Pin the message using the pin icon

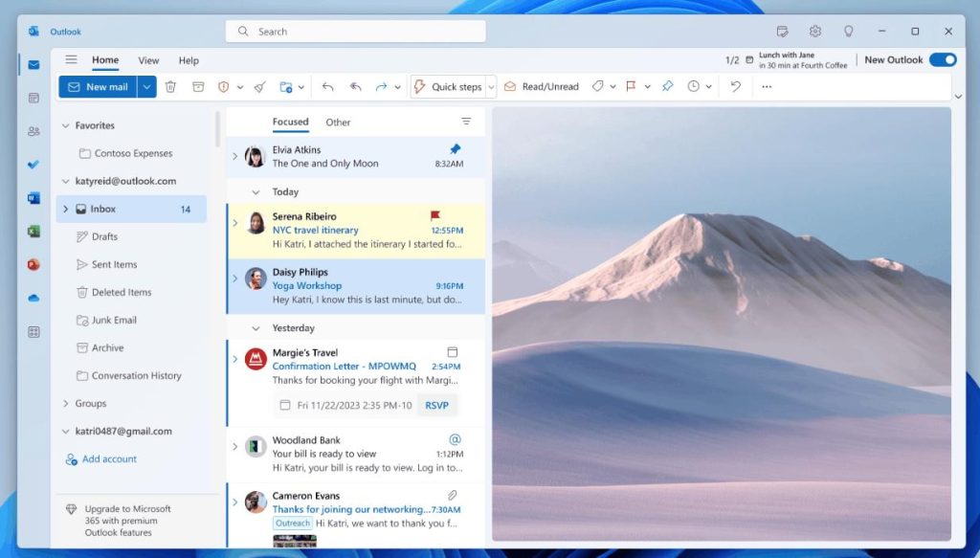667,86
